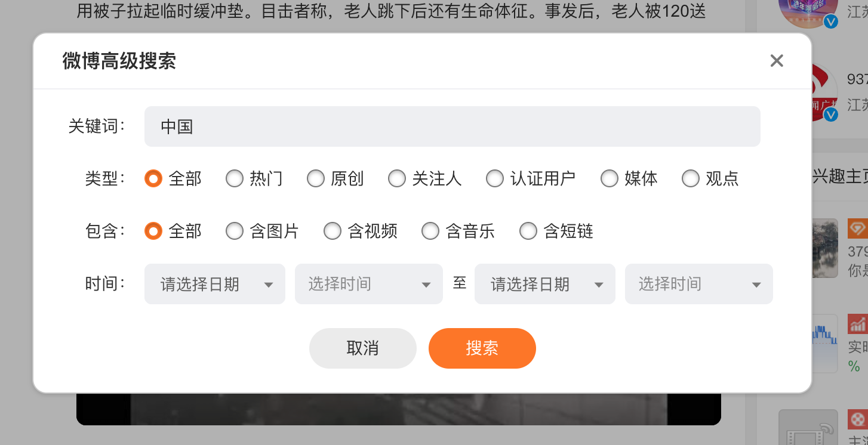The width and height of the screenshot is (868, 445).
Task: Pick the 含短链 radio button
Action: click(x=528, y=231)
